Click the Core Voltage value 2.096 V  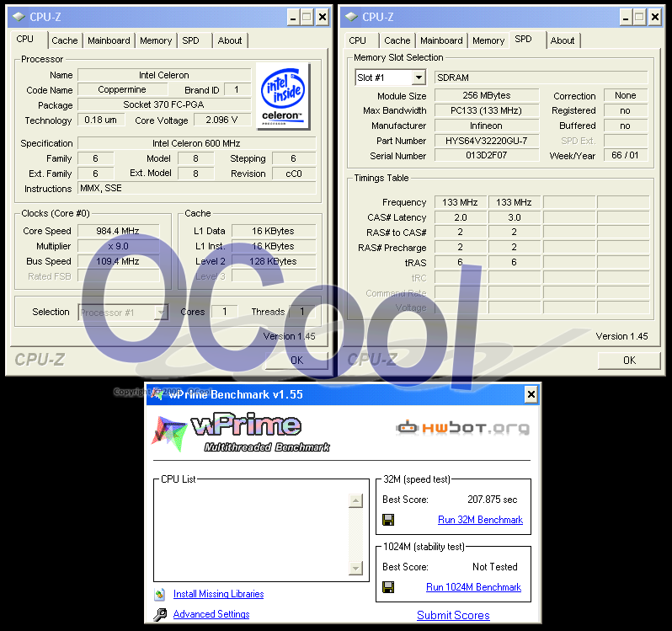point(222,120)
